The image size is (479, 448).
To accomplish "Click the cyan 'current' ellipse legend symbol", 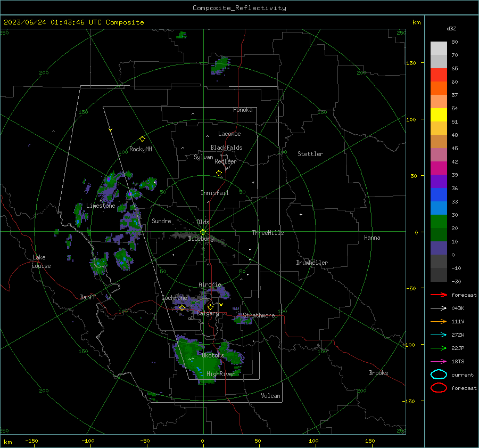I will [439, 374].
